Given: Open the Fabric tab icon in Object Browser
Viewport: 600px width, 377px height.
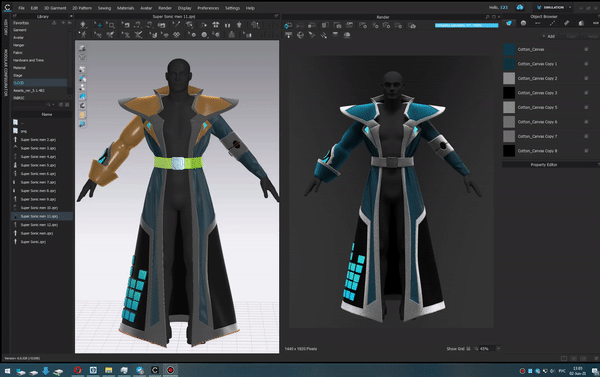Looking at the screenshot, I should (x=509, y=23).
